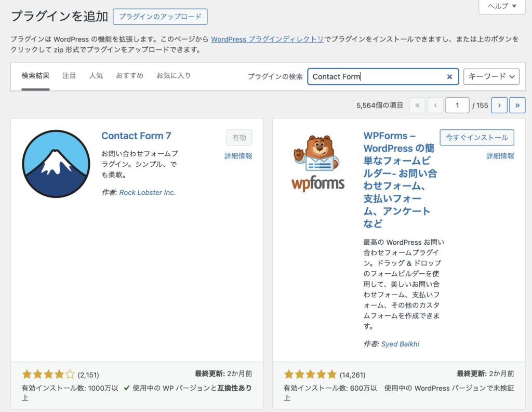Open the キーワード search type dropdown

coord(491,76)
